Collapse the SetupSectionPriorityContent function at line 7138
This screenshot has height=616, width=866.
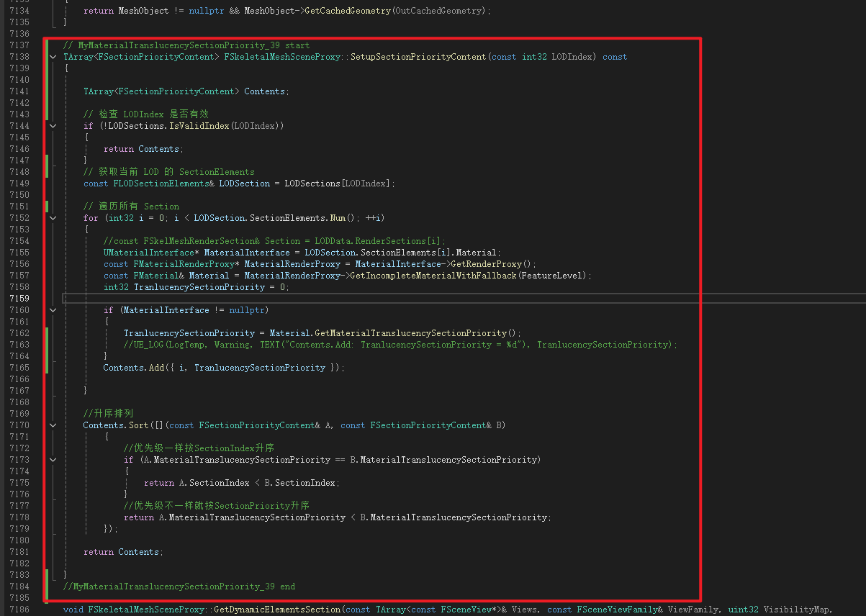point(53,57)
